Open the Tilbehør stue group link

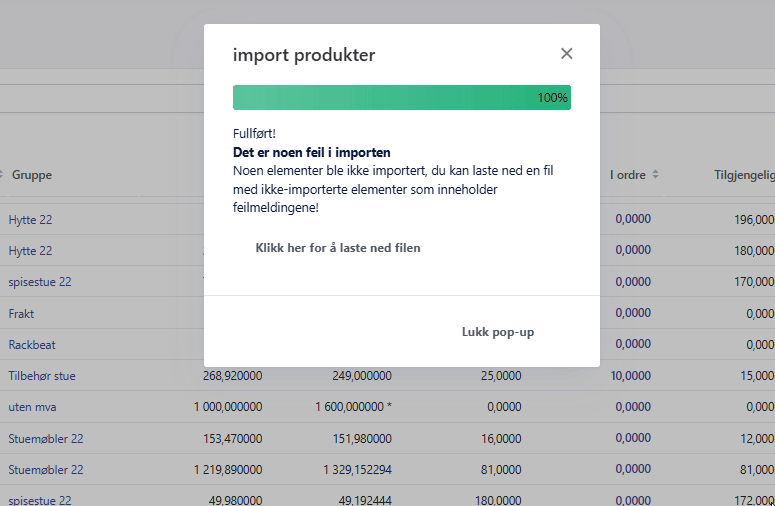coord(42,376)
